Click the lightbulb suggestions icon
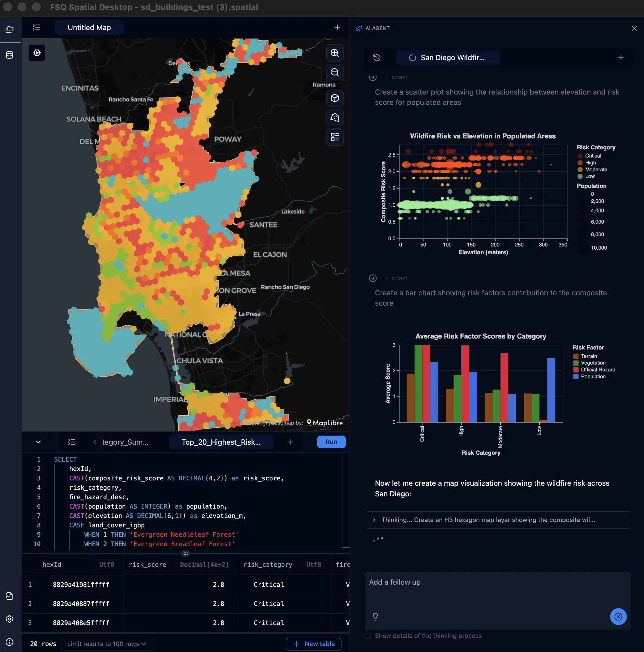 (x=375, y=617)
